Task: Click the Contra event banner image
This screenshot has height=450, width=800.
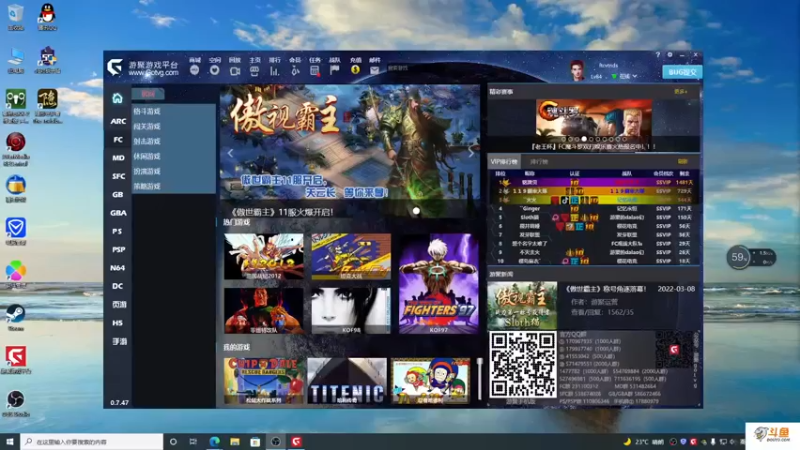Action: [x=593, y=119]
